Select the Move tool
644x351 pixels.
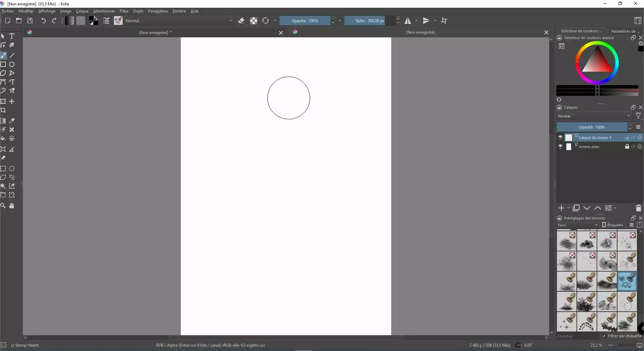(12, 101)
